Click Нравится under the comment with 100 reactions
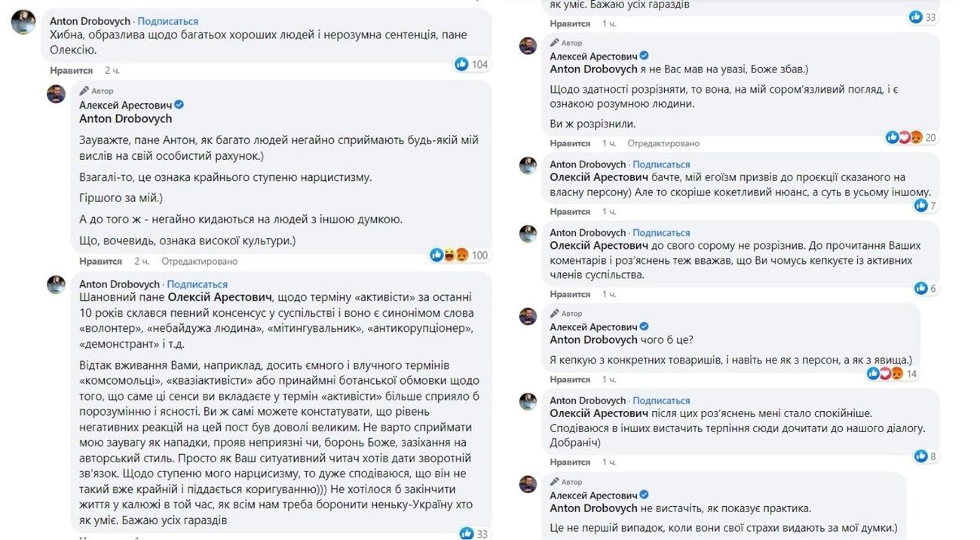This screenshot has width=980, height=540. (x=100, y=261)
